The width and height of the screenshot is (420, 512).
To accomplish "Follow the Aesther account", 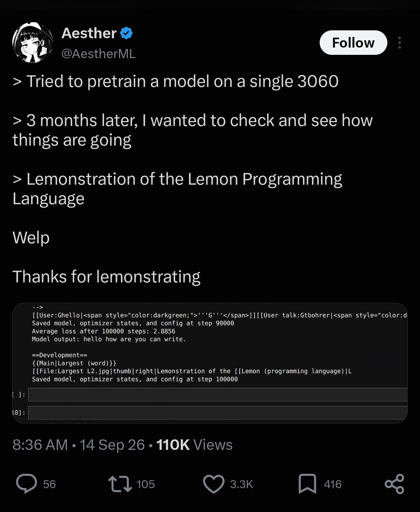I will pyautogui.click(x=353, y=43).
